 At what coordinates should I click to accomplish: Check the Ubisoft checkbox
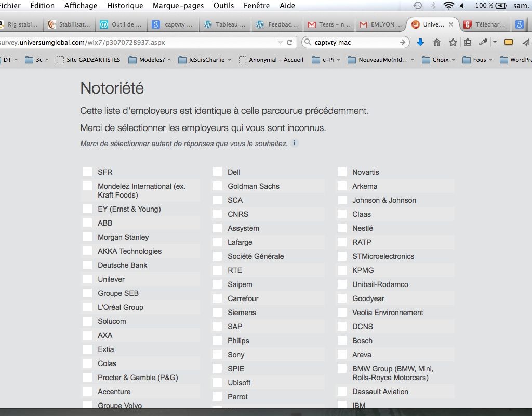(218, 383)
